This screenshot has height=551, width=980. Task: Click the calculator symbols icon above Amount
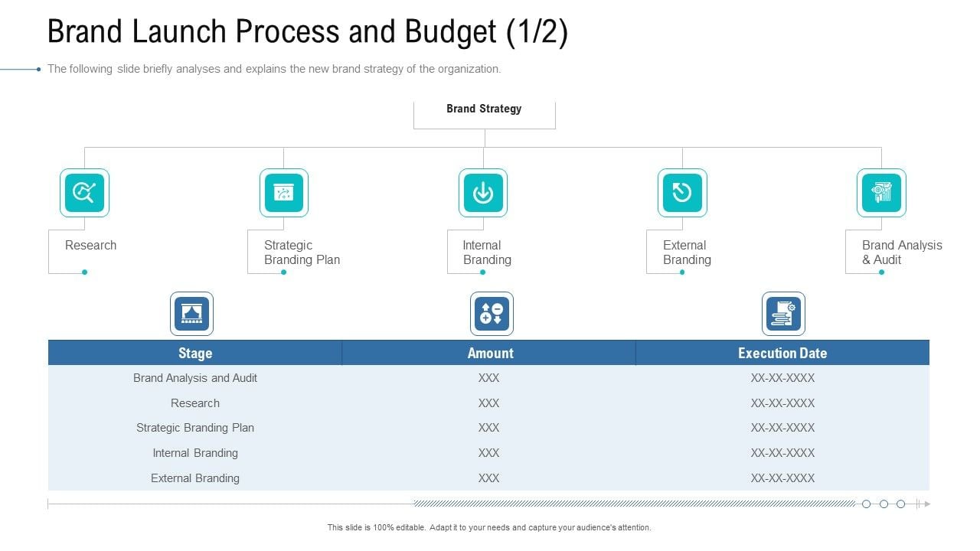tap(492, 314)
